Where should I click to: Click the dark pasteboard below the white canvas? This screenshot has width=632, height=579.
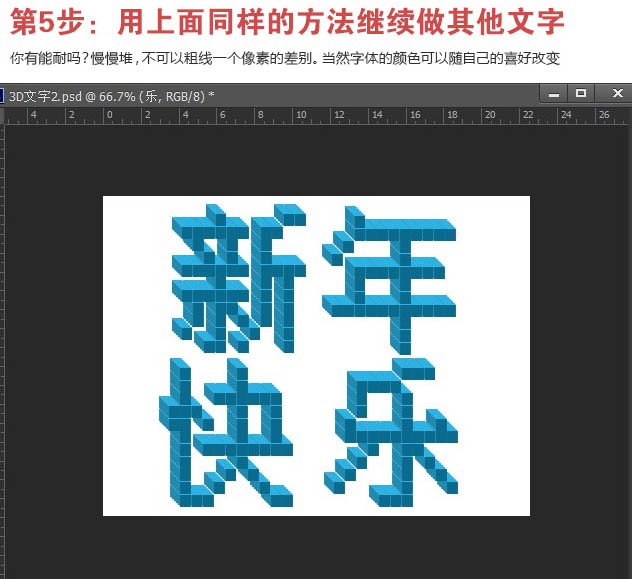click(x=316, y=546)
